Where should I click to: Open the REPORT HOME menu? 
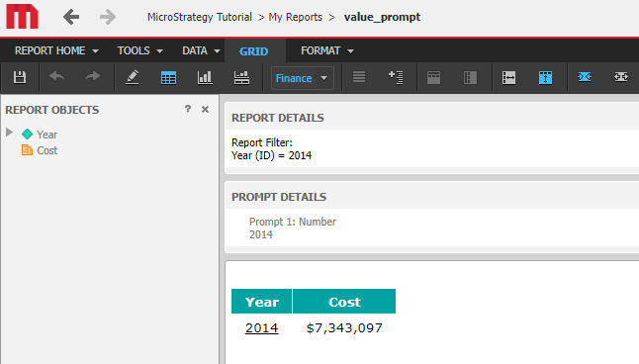point(56,51)
